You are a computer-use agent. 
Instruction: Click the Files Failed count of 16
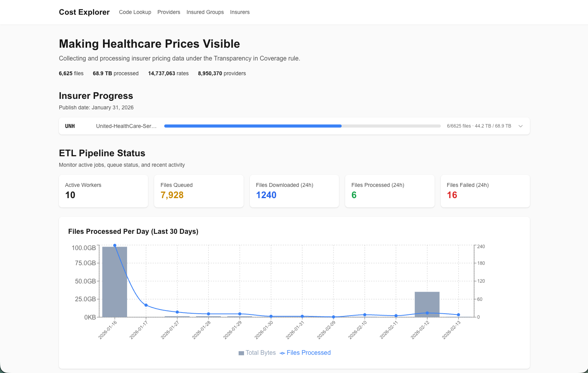pyautogui.click(x=452, y=195)
